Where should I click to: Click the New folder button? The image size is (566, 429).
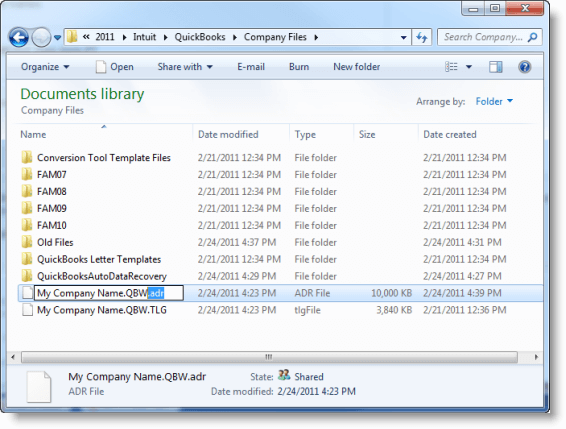(x=356, y=67)
